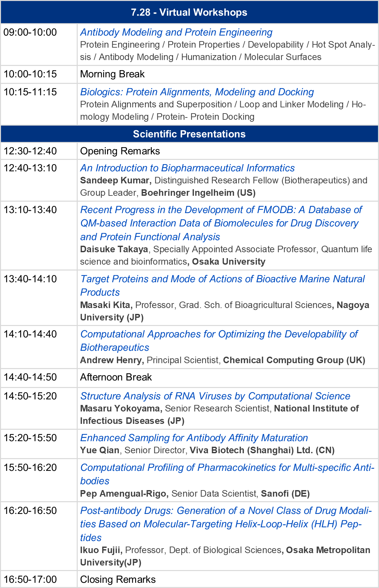Viewport: 379px width, 588px height.
Task: Open Enhanced Sampling for Antibody Affinity Maturation
Action: [x=194, y=438]
